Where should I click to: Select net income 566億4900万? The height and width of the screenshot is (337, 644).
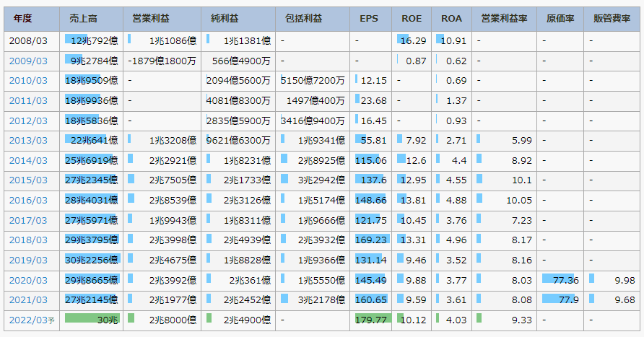click(241, 61)
